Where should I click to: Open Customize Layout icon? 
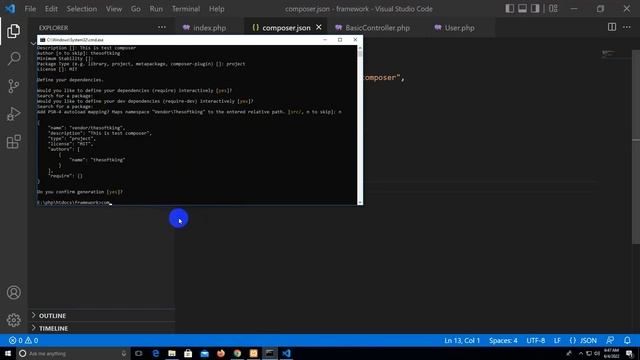pos(553,9)
